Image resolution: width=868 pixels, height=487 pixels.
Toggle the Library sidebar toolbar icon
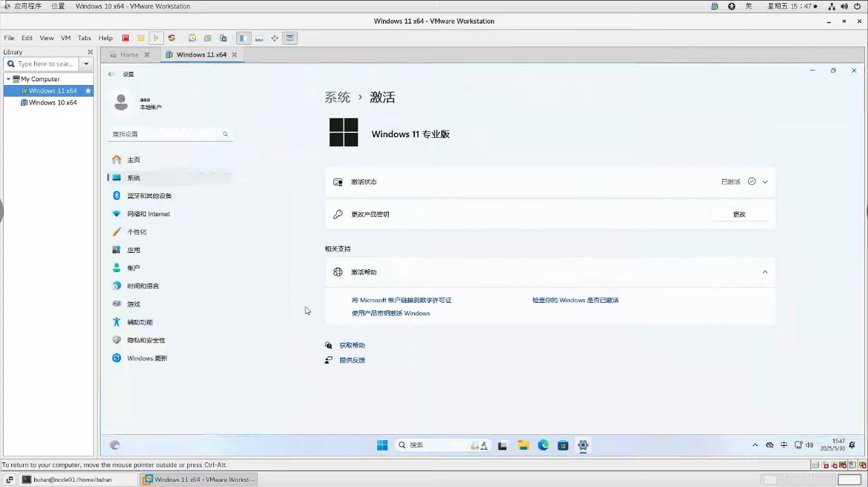(243, 38)
